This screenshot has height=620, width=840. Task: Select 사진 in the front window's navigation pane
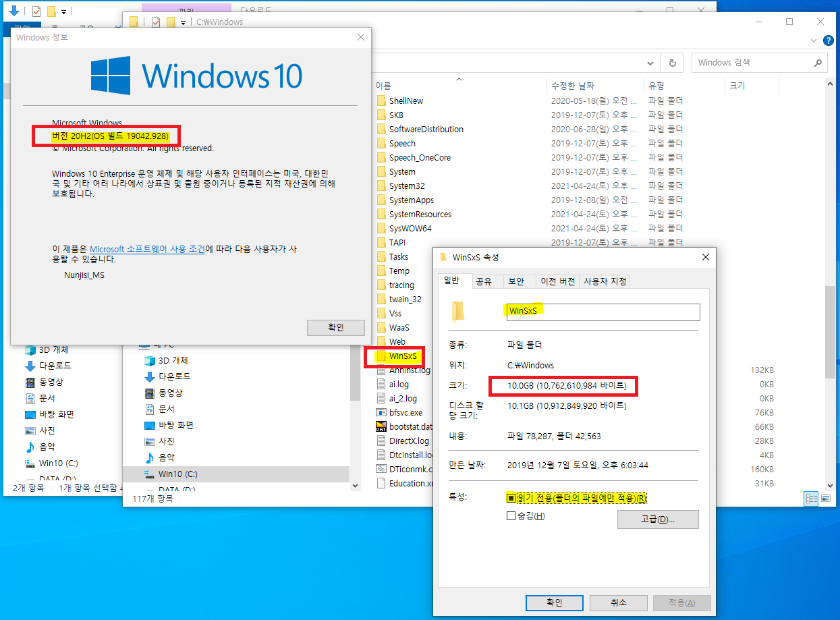pos(166,441)
